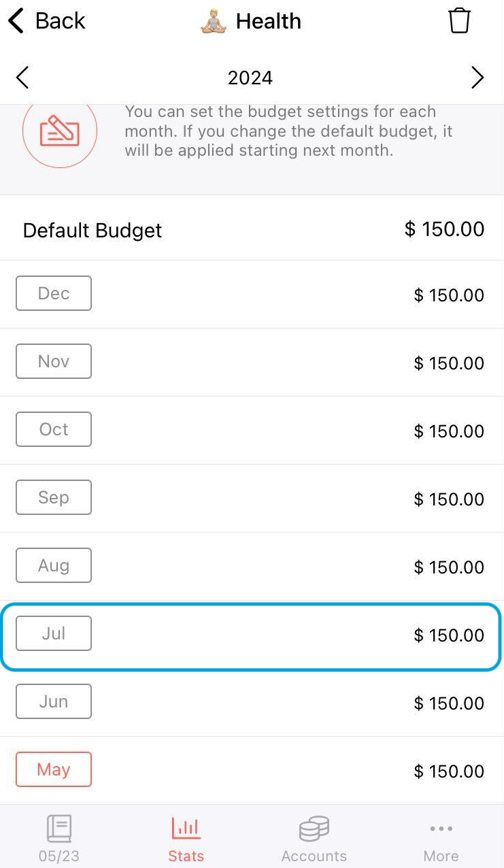
Task: Tap the yoga Health category icon
Action: [213, 22]
